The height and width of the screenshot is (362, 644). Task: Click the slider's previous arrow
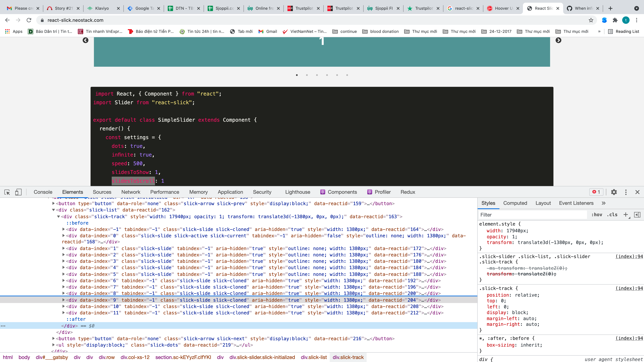click(86, 40)
